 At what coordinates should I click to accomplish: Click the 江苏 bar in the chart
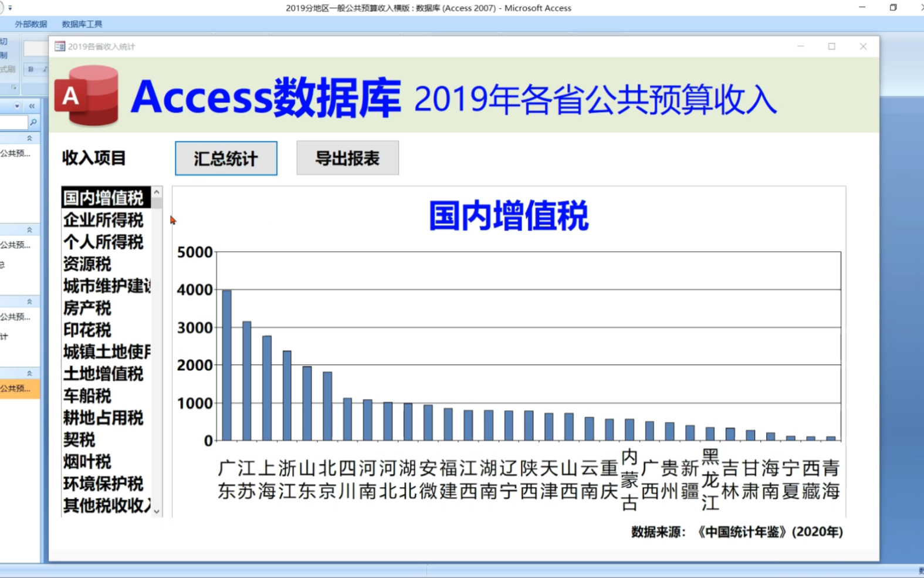(247, 381)
